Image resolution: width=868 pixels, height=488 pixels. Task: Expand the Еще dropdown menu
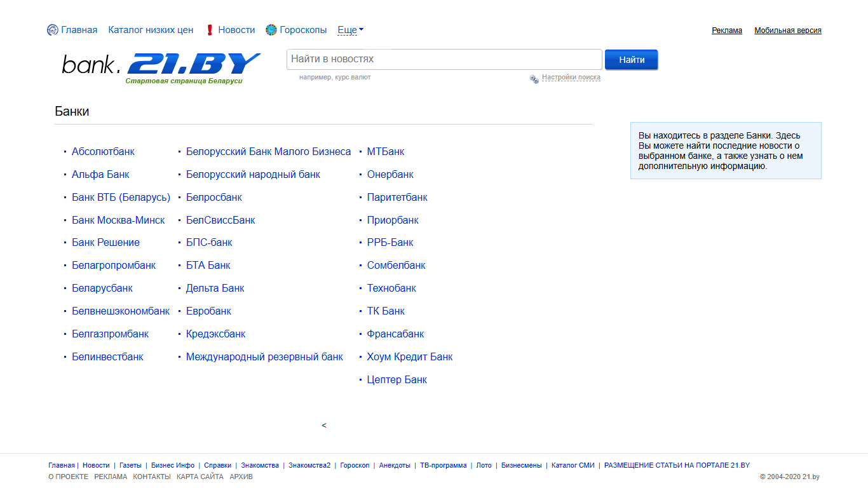click(351, 30)
